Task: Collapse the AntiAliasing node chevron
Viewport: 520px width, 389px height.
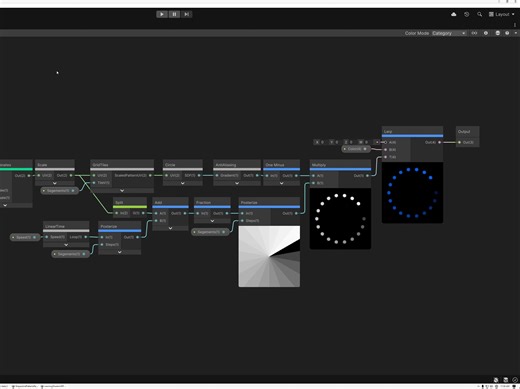Action: point(237,183)
